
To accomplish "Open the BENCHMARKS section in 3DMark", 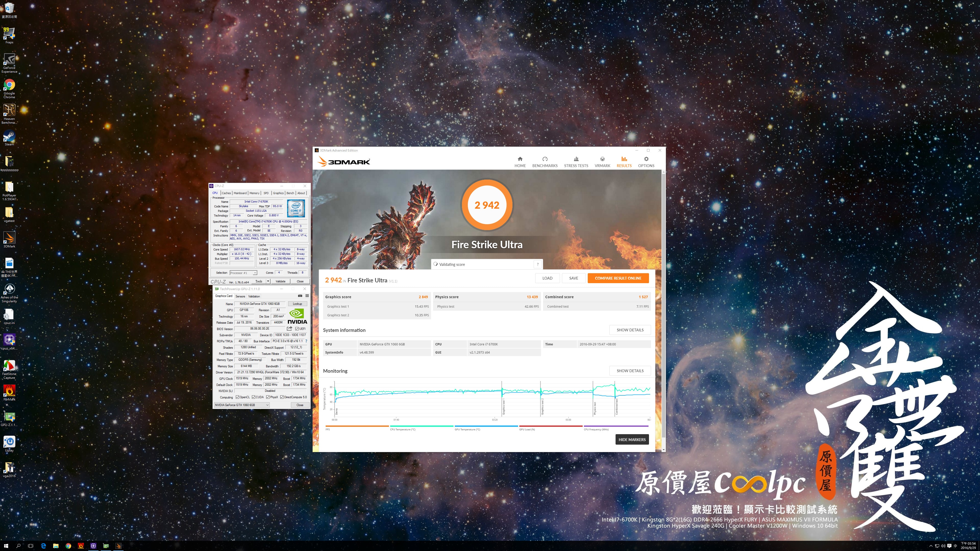I will [545, 162].
